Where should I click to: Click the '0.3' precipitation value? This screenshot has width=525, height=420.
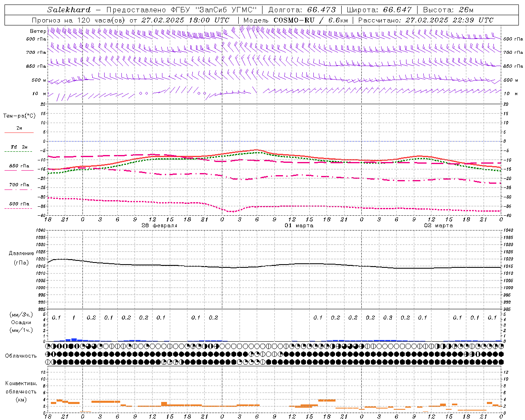click(x=388, y=317)
